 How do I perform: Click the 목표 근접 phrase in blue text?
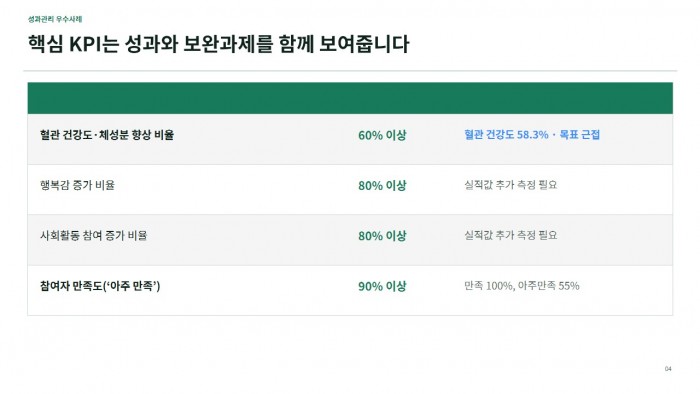pyautogui.click(x=579, y=135)
